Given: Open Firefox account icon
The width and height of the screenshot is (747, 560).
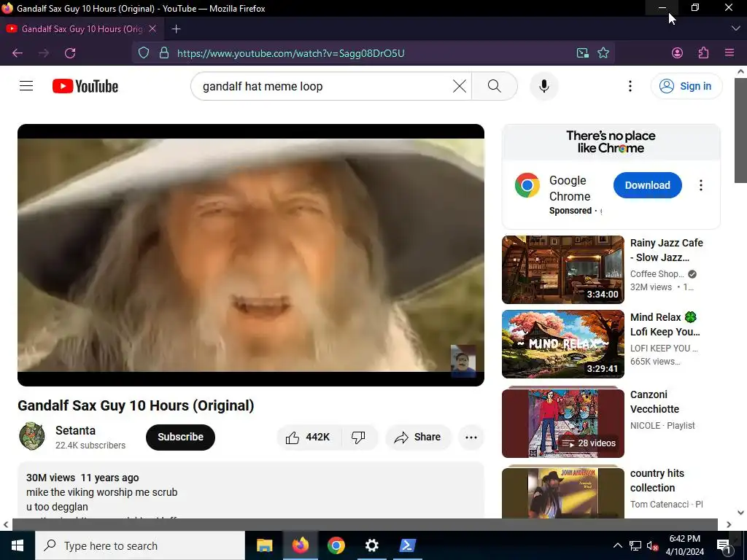Looking at the screenshot, I should [677, 52].
